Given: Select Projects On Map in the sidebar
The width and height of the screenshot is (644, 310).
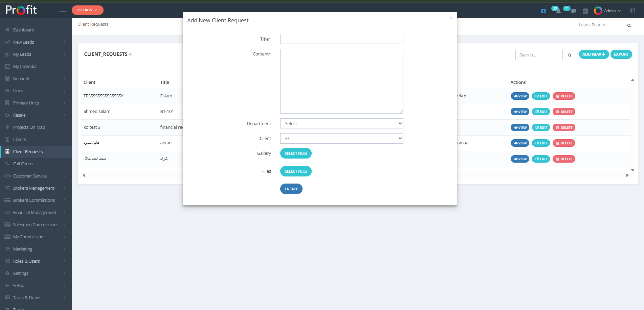Looking at the screenshot, I should coord(29,127).
